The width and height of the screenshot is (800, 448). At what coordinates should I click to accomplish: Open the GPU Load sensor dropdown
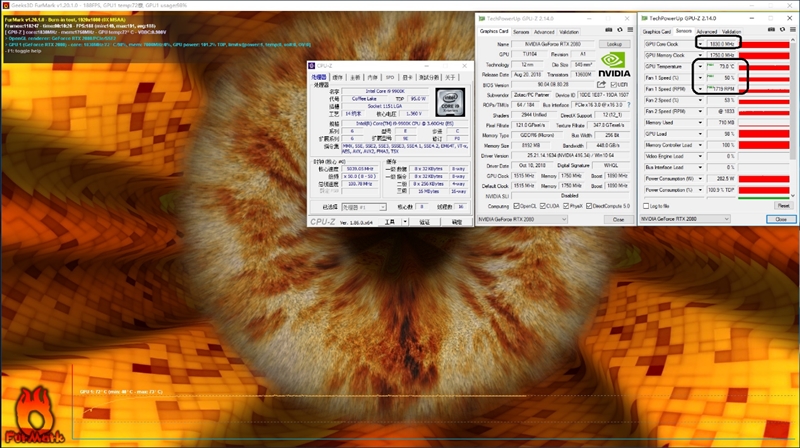coord(700,134)
